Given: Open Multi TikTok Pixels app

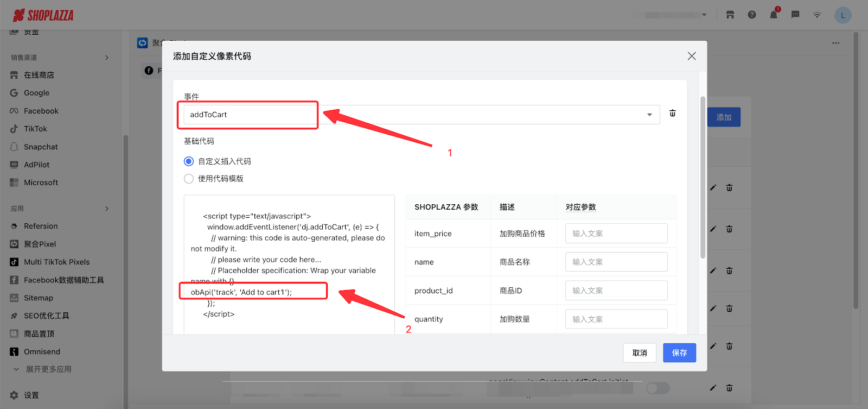Looking at the screenshot, I should (56, 262).
